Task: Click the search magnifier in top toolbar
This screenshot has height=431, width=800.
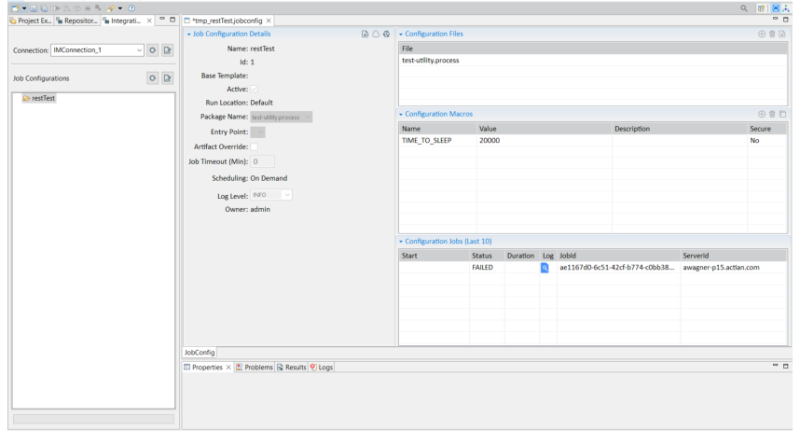Action: tap(743, 7)
